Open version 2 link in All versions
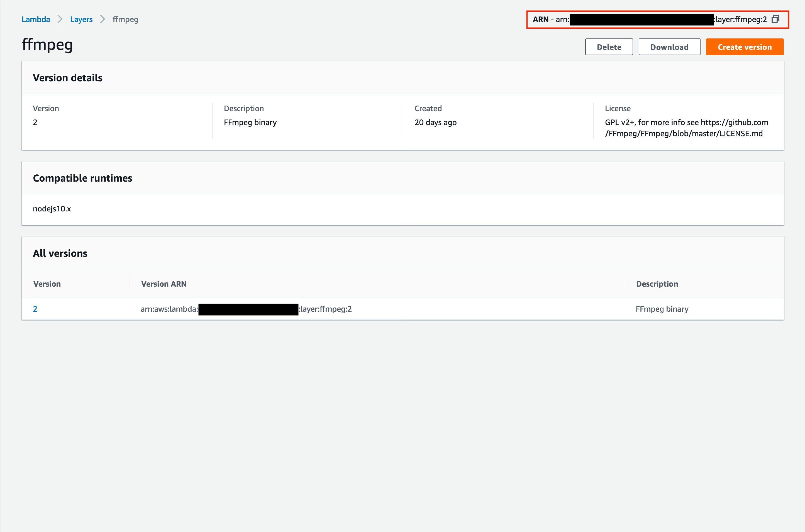The height and width of the screenshot is (532, 805). [x=35, y=309]
